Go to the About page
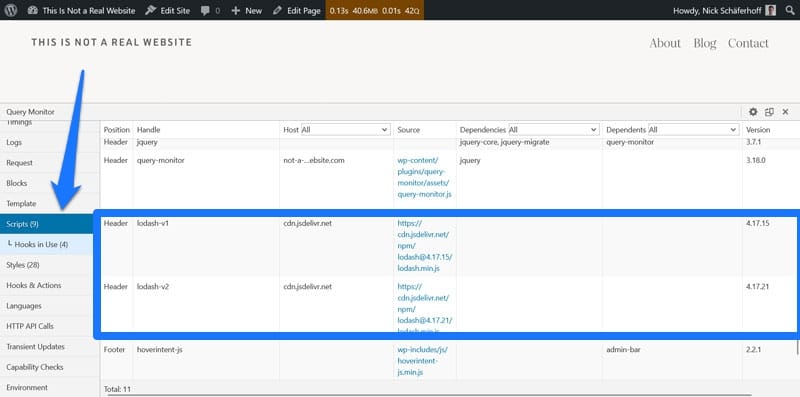This screenshot has height=397, width=800. tap(665, 43)
